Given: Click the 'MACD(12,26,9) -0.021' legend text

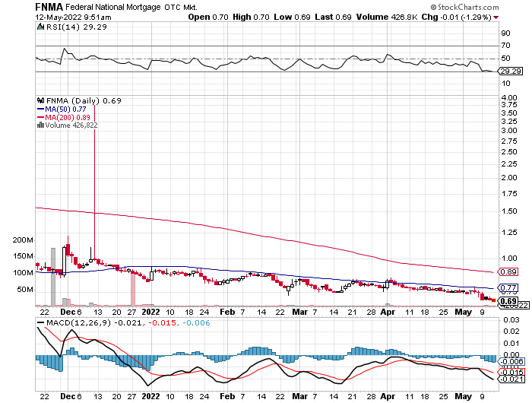Looking at the screenshot, I should point(93,322).
